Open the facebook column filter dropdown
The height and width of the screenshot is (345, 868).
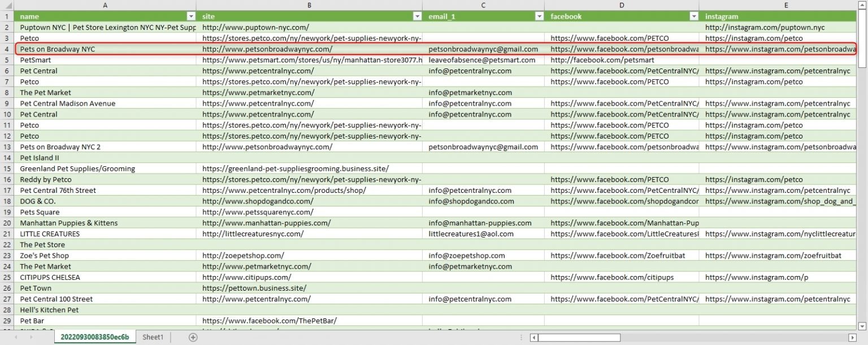pyautogui.click(x=694, y=16)
